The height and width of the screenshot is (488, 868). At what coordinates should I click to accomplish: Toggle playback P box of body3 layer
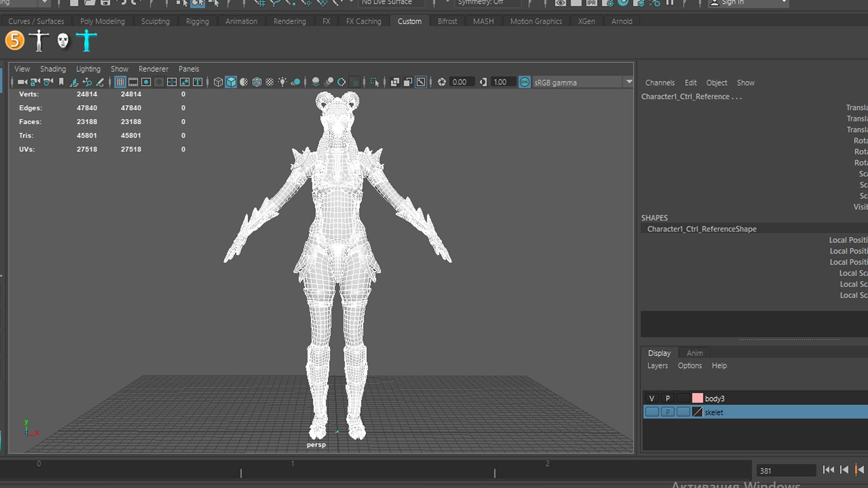pyautogui.click(x=667, y=398)
